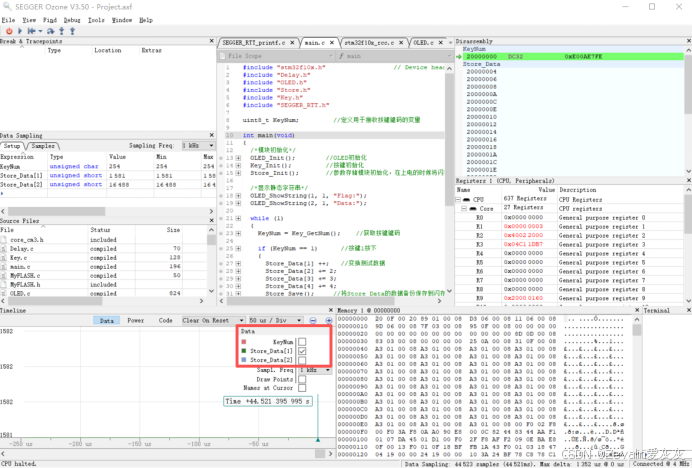The width and height of the screenshot is (692, 468).
Task: Close the Registers 1 panel
Action: 688,180
